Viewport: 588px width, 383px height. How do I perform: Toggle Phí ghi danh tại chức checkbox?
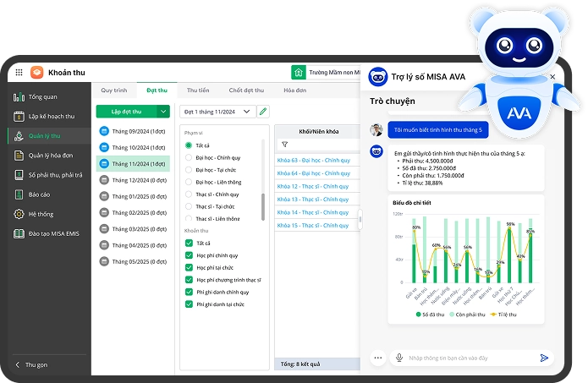pos(189,304)
